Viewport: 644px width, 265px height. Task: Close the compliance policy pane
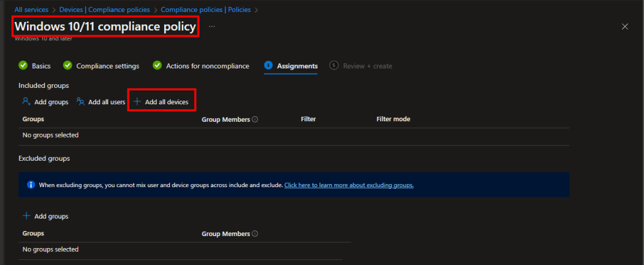pyautogui.click(x=625, y=26)
